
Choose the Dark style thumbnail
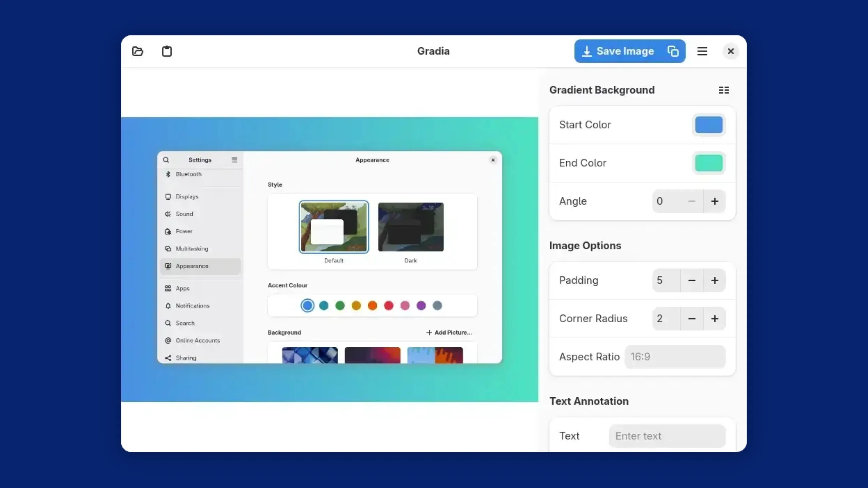tap(411, 227)
